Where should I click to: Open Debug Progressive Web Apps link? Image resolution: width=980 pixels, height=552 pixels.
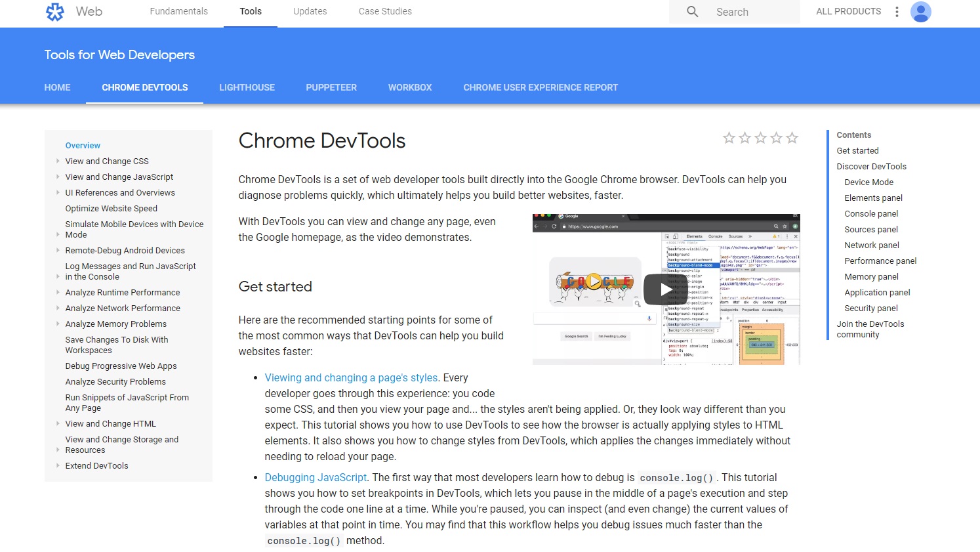pos(121,366)
